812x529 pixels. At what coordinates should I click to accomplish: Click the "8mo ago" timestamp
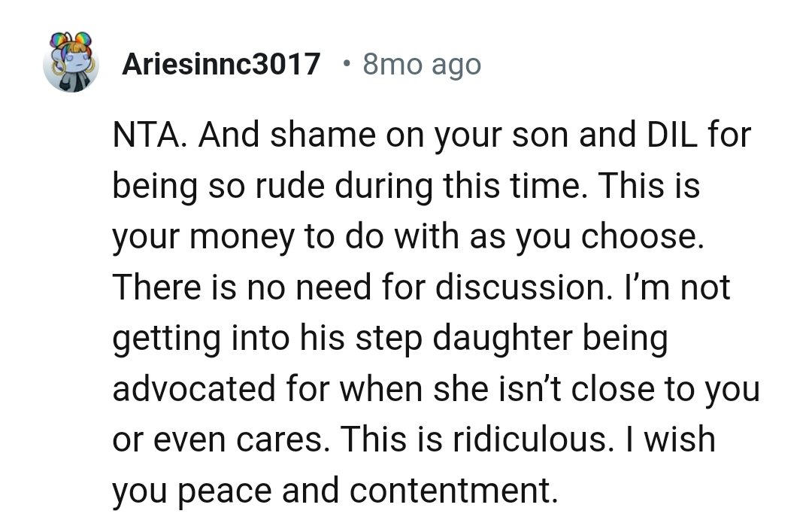[421, 65]
